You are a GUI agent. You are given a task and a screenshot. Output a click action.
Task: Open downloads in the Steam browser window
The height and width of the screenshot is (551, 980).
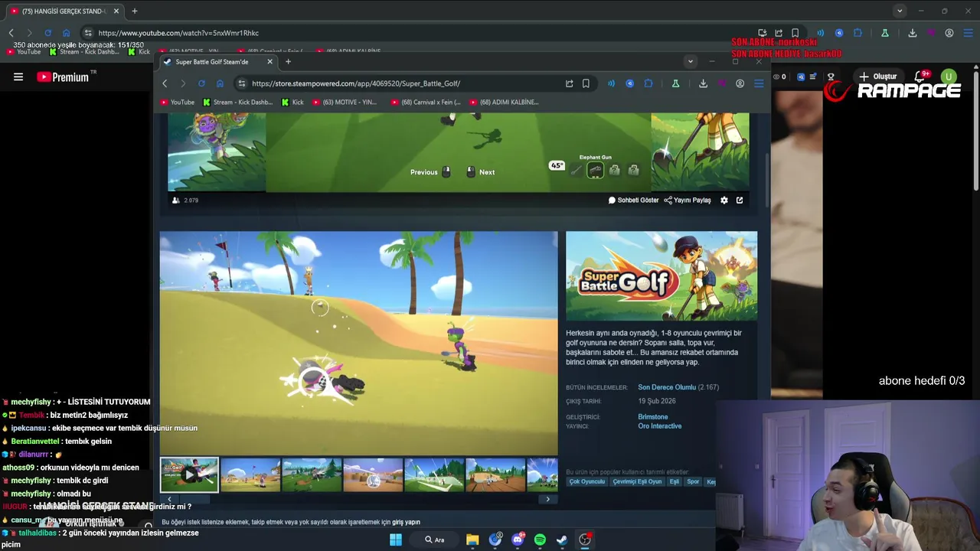click(703, 83)
